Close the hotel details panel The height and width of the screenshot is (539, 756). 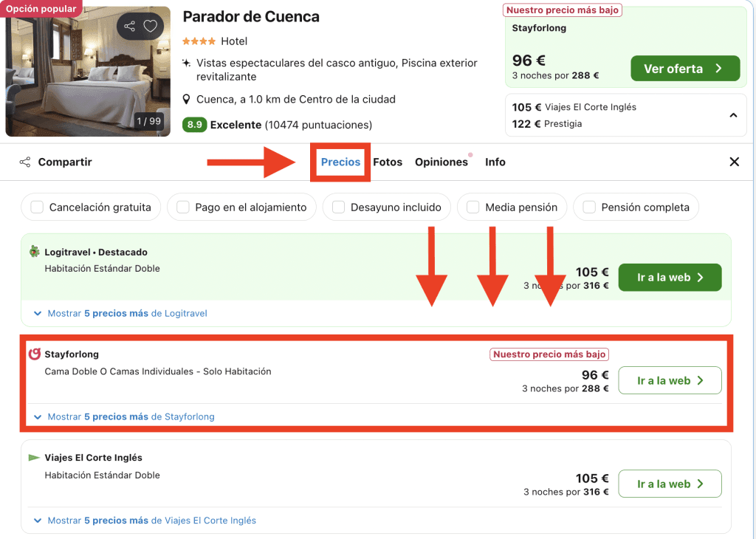[734, 162]
